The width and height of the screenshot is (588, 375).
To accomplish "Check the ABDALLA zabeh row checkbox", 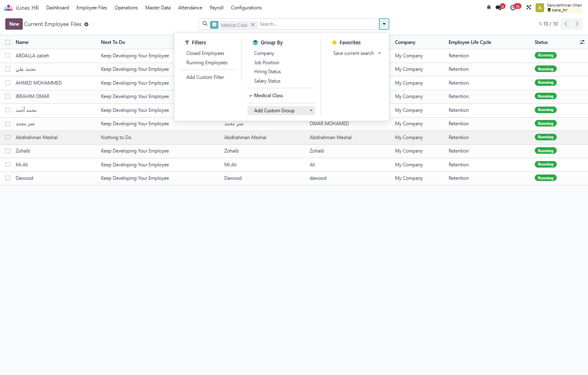I will click(8, 56).
